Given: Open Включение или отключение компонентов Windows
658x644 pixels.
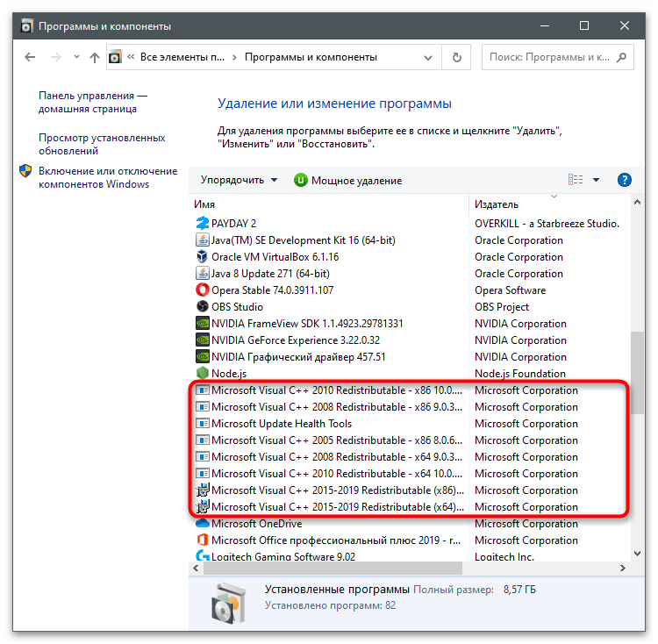Looking at the screenshot, I should point(108,177).
